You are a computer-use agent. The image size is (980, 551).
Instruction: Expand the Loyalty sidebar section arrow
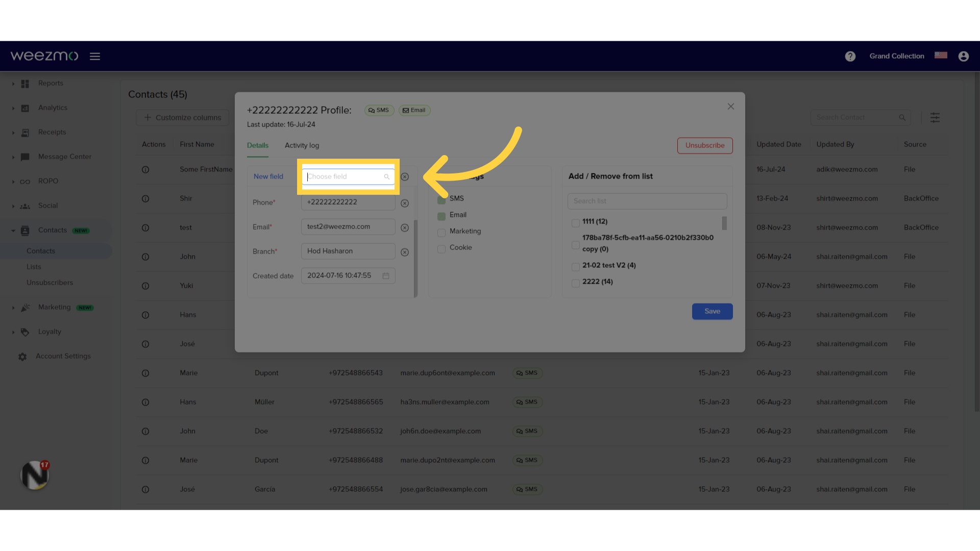(13, 332)
